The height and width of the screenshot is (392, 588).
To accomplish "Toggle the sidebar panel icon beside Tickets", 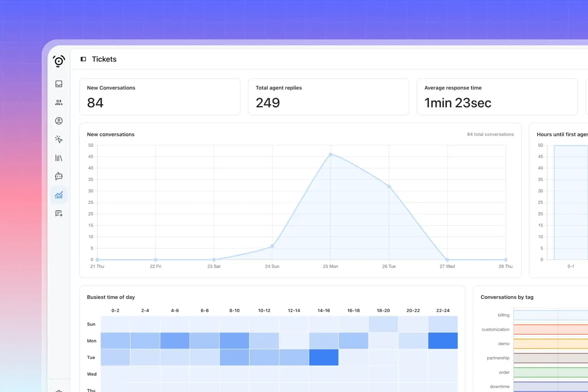I will click(83, 59).
